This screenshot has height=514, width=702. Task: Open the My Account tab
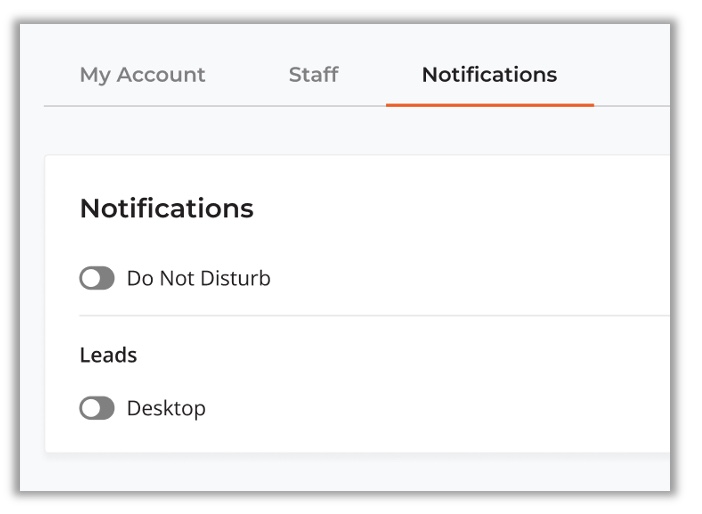coord(142,75)
